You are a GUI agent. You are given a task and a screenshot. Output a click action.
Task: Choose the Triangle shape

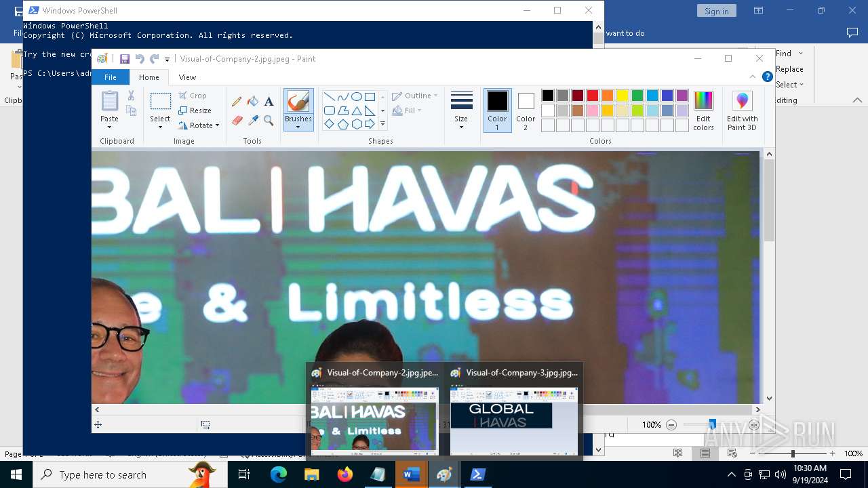pyautogui.click(x=356, y=110)
